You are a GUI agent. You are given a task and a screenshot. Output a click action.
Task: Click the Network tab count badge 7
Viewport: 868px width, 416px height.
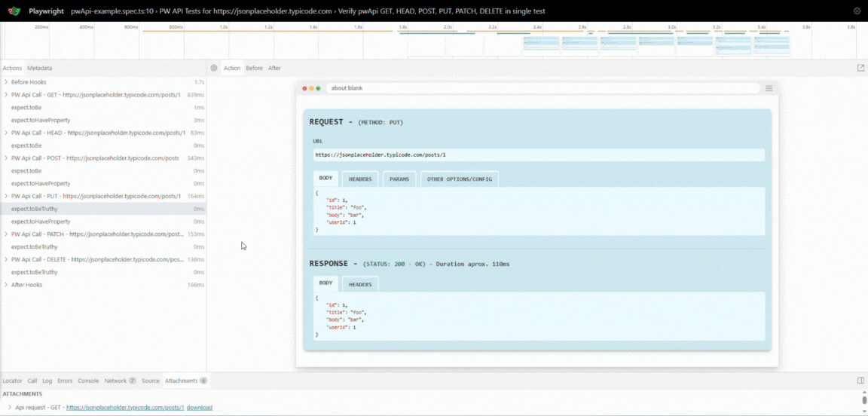(133, 381)
